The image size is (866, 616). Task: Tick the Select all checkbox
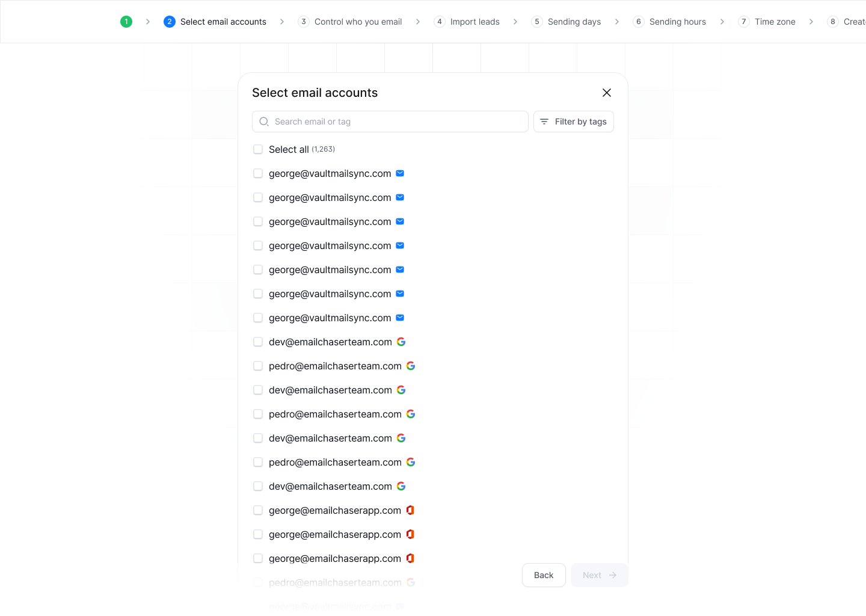click(258, 149)
